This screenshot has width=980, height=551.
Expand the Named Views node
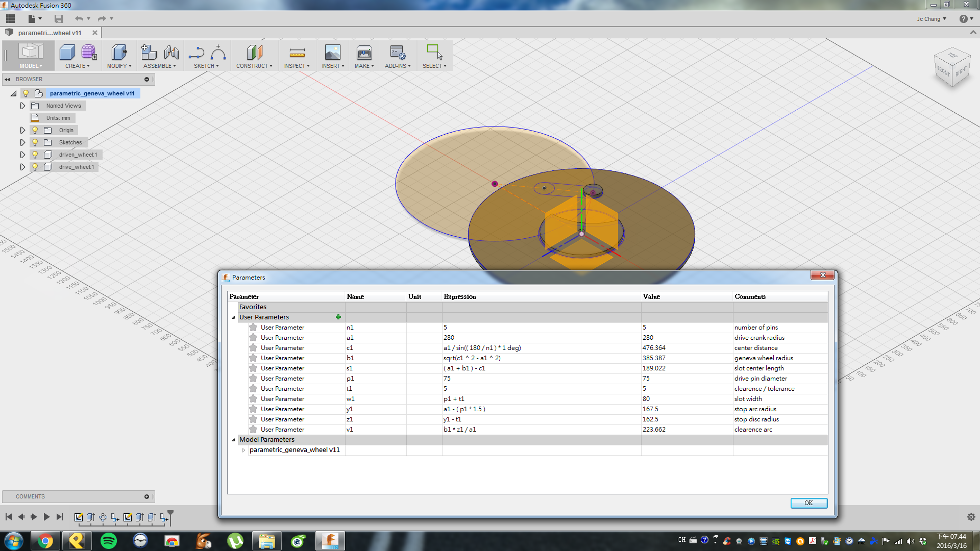click(x=22, y=106)
